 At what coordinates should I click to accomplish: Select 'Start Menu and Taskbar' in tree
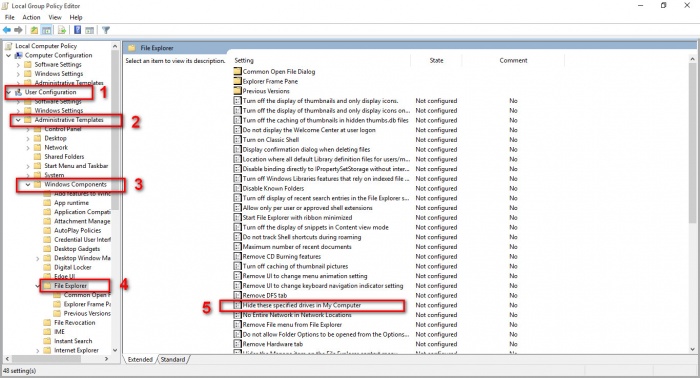[x=76, y=166]
